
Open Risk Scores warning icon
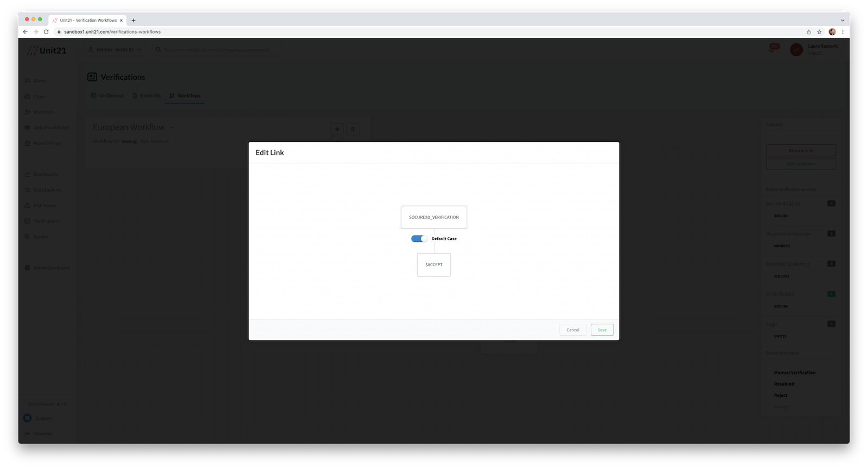(27, 206)
